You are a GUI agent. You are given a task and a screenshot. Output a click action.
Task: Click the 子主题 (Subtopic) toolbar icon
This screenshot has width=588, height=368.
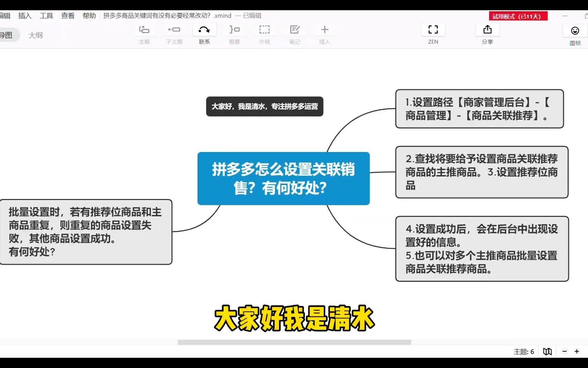pyautogui.click(x=174, y=30)
